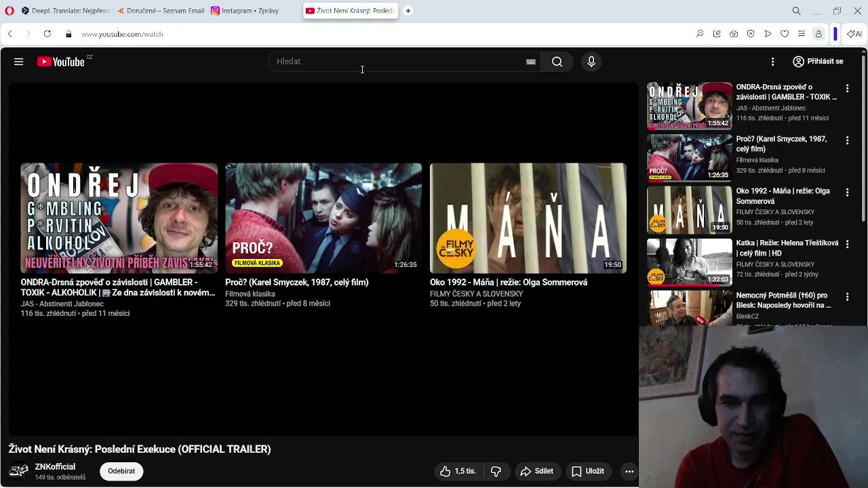This screenshot has height=488, width=868.
Task: Open YouTube settings three-dot menu
Action: (x=772, y=62)
